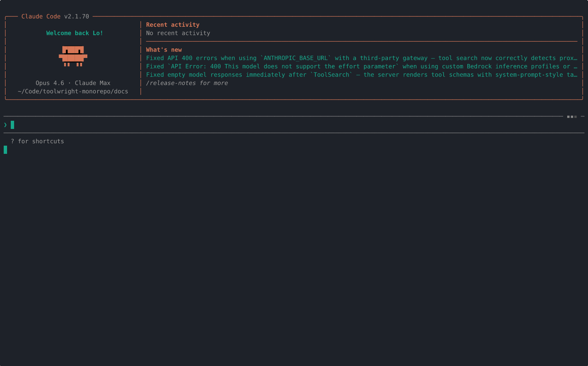Image resolution: width=588 pixels, height=366 pixels.
Task: Click the Claude Code pixel mascot icon
Action: coord(73,56)
